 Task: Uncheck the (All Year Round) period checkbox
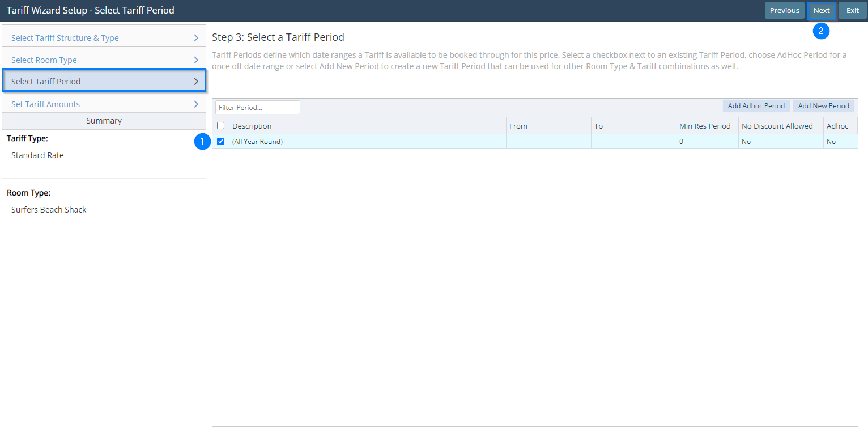click(x=221, y=142)
